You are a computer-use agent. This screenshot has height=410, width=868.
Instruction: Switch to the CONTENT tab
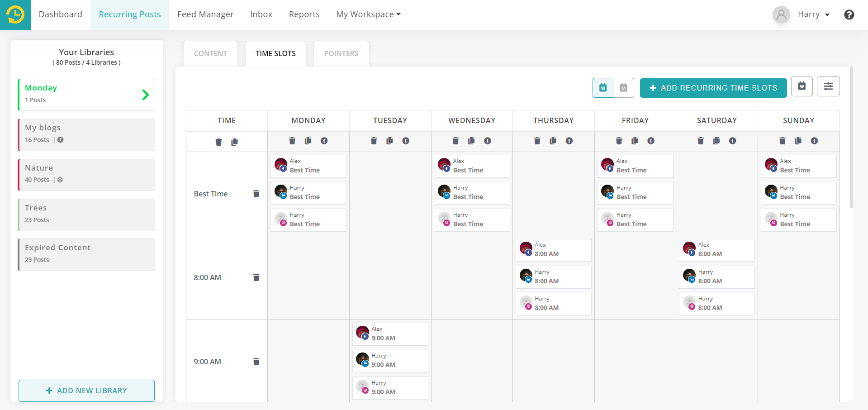point(210,53)
